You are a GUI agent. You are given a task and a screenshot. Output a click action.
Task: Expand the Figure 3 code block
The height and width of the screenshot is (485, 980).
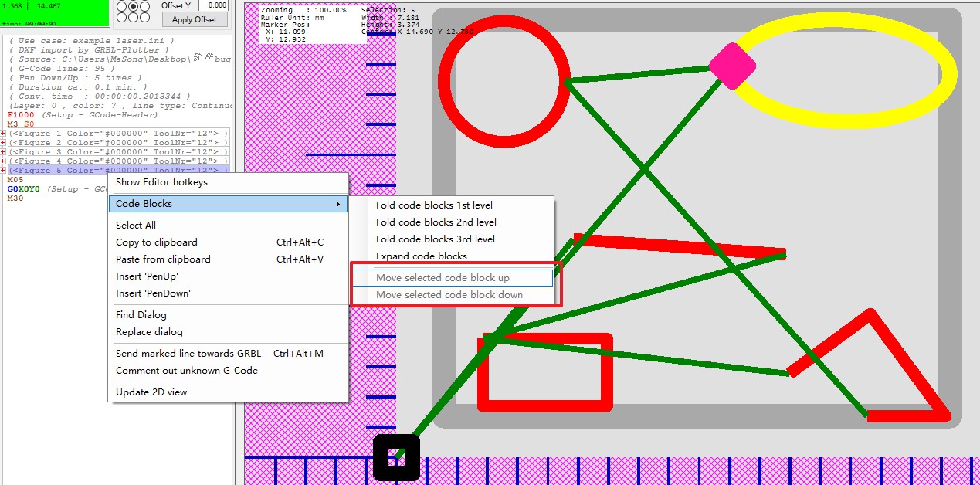[3, 152]
